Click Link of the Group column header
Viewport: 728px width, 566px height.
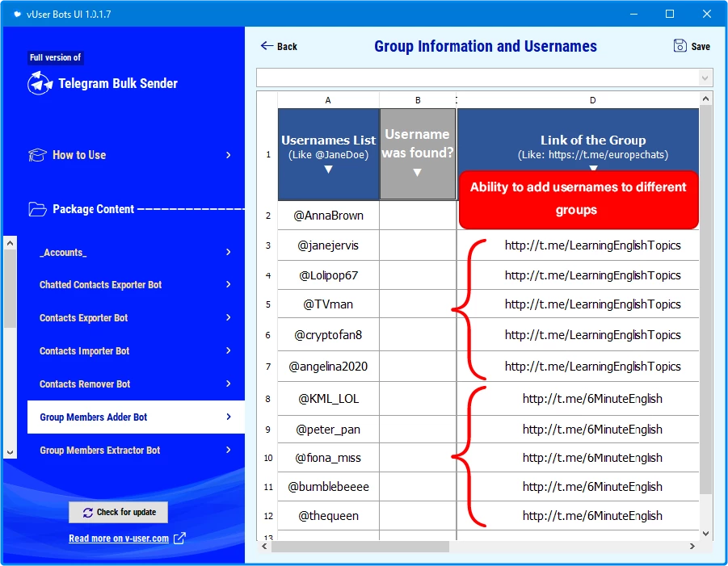click(x=578, y=140)
